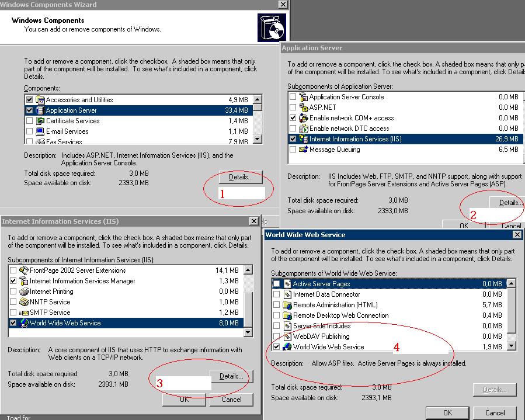
Task: Enable the ASP.NET checkbox
Action: click(293, 107)
